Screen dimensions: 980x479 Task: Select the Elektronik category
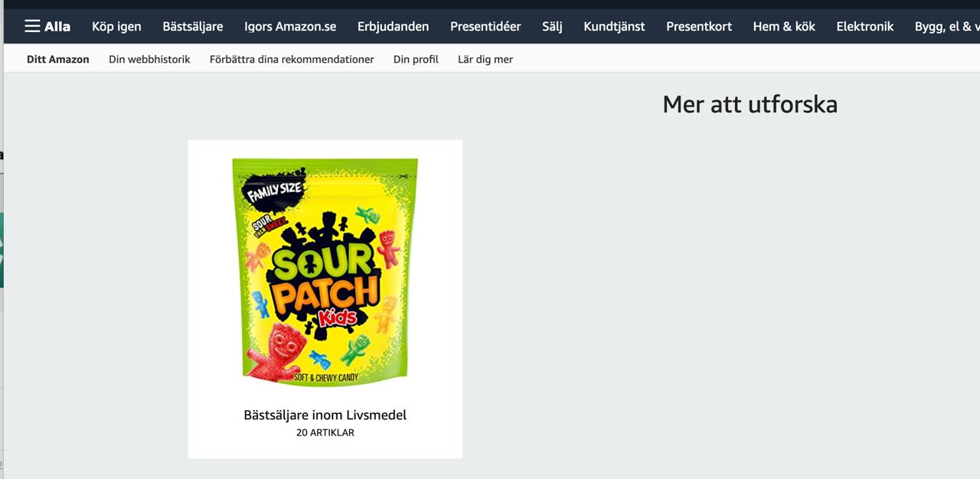pyautogui.click(x=865, y=26)
